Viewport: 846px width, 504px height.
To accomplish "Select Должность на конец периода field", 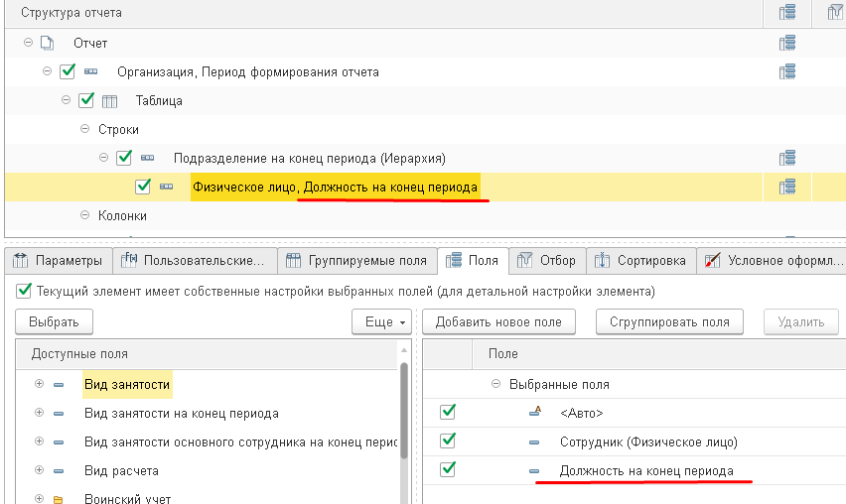I will (x=646, y=470).
